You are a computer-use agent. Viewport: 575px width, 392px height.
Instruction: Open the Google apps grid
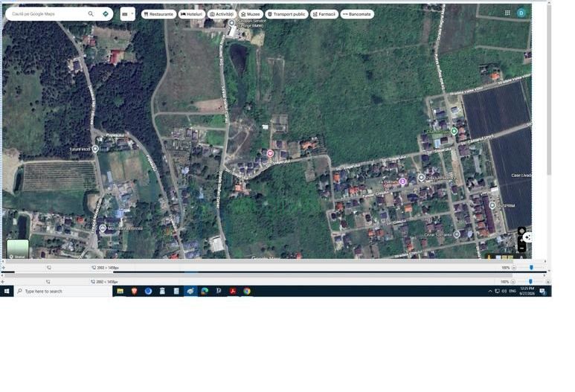(x=507, y=13)
